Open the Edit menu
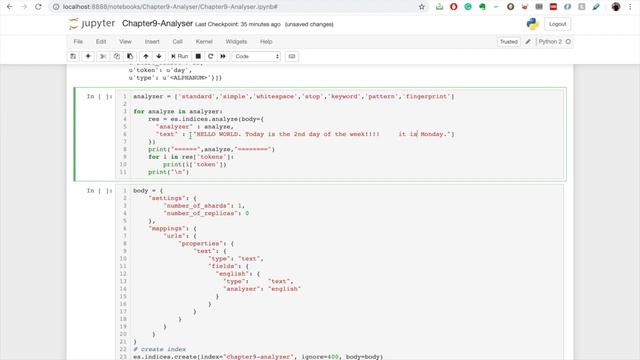The height and width of the screenshot is (360, 640). click(101, 42)
